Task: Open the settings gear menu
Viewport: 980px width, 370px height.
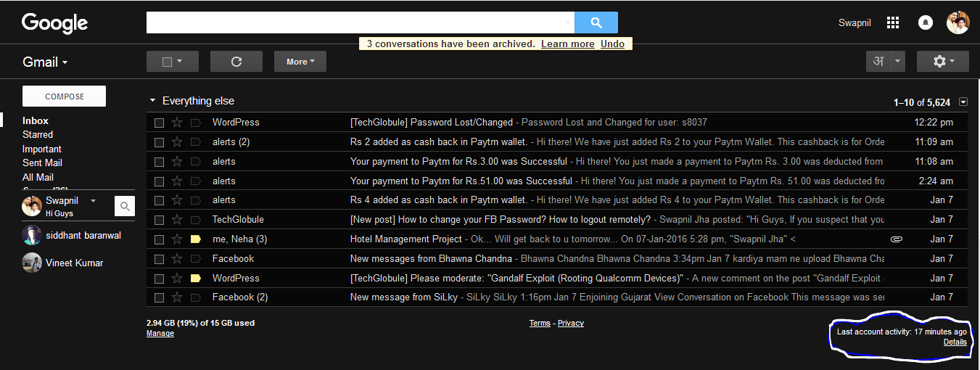Action: [x=943, y=62]
